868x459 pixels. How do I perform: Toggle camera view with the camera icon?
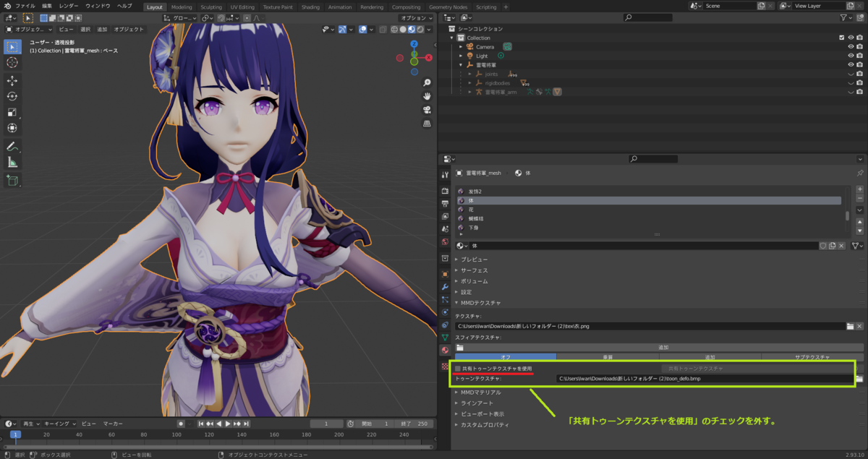point(427,110)
